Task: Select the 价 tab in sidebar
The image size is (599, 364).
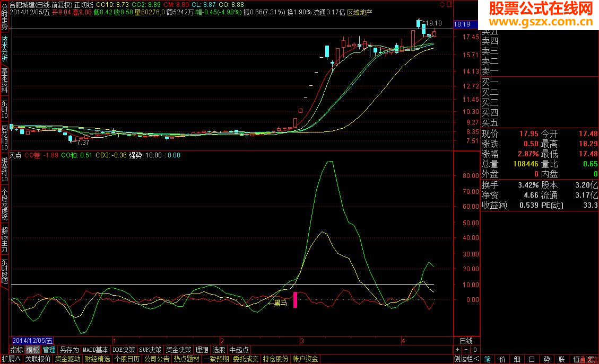Action: tap(502, 359)
